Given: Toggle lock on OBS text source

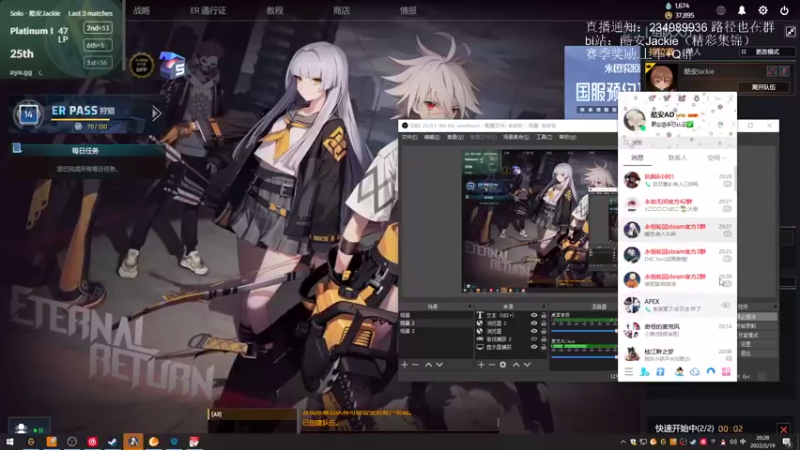Looking at the screenshot, I should click(x=543, y=315).
